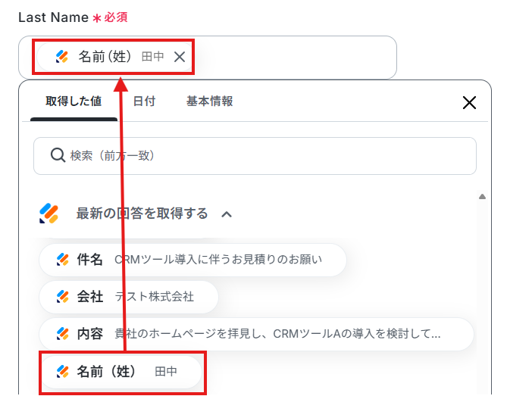Select the 会社 テスト株式会社 chip
Screen dimensions: 532x396
coord(129,297)
